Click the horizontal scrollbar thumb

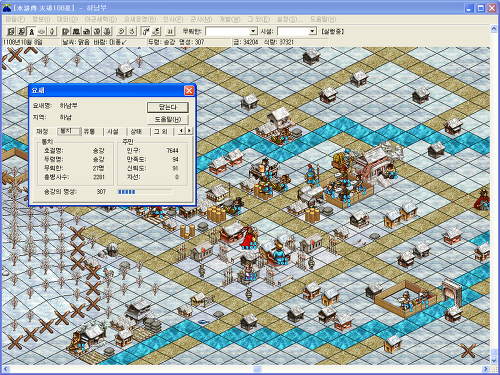tap(257, 369)
